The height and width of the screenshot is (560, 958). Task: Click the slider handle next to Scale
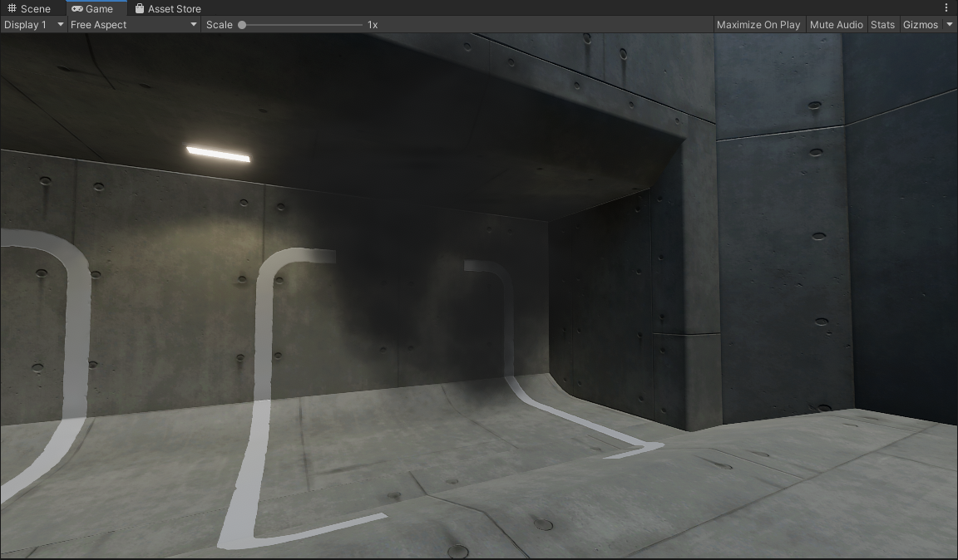point(242,24)
